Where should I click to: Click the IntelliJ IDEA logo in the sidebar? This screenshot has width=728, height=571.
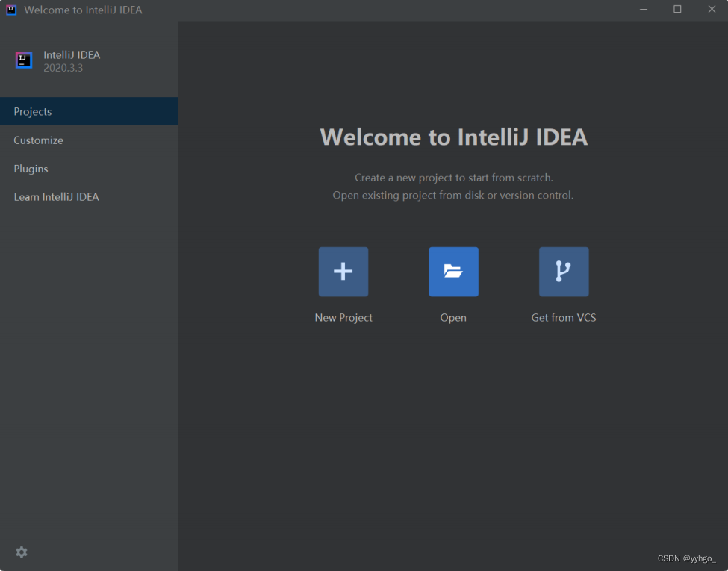(24, 60)
